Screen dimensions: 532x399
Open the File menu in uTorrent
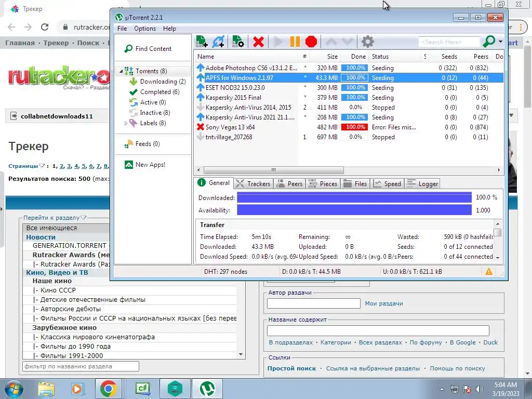(122, 29)
